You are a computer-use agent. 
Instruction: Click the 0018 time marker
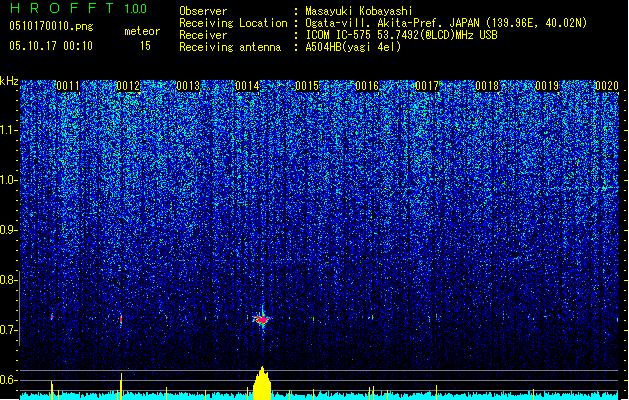487,86
